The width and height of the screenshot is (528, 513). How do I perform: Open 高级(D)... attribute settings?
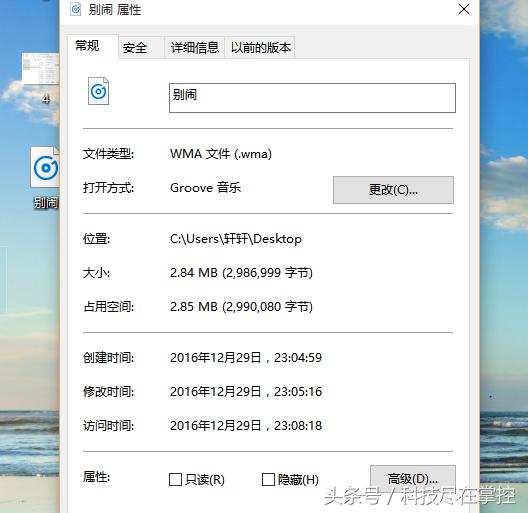pyautogui.click(x=413, y=478)
